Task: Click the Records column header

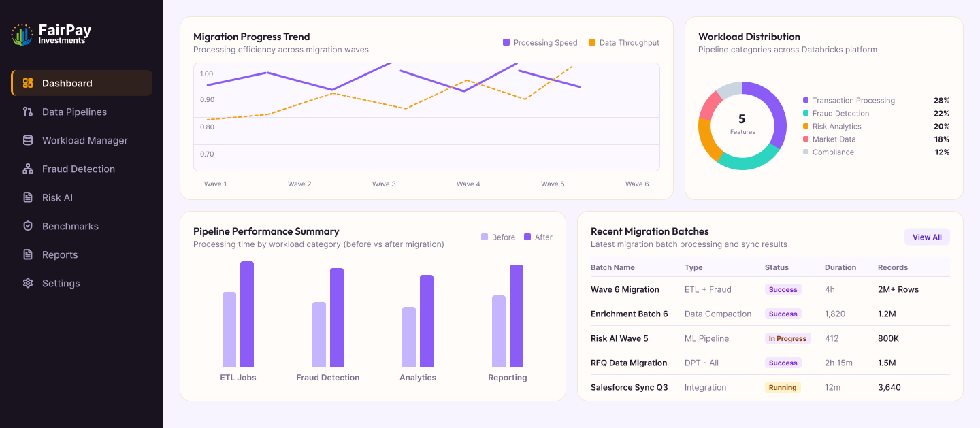Action: point(893,267)
